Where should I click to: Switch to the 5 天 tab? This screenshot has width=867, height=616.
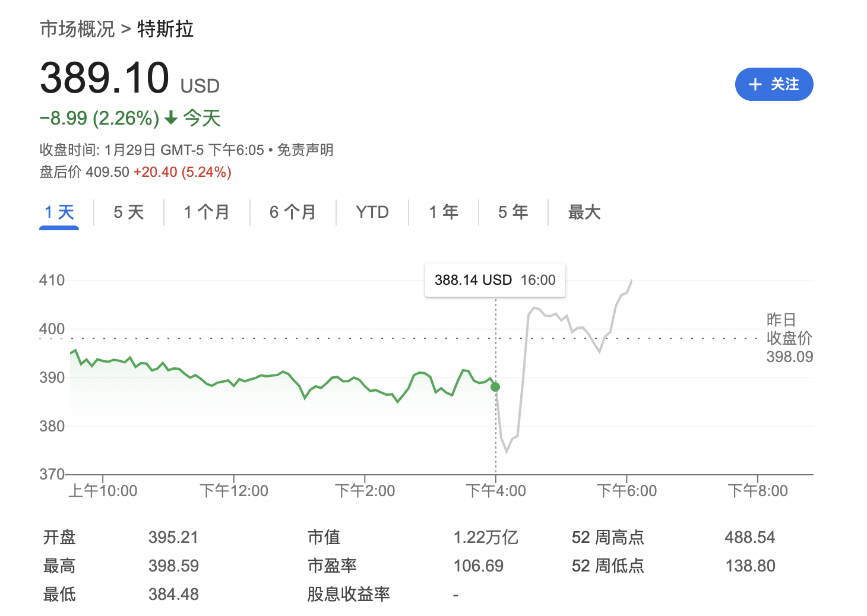tap(129, 212)
